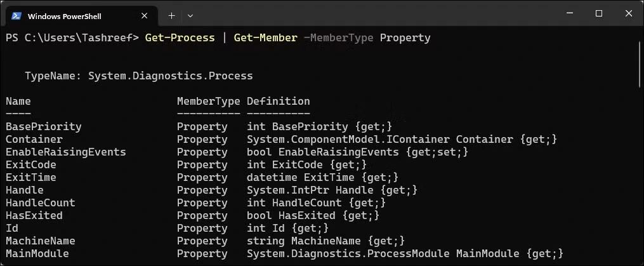
Task: Click the MemberType column header
Action: 208,101
